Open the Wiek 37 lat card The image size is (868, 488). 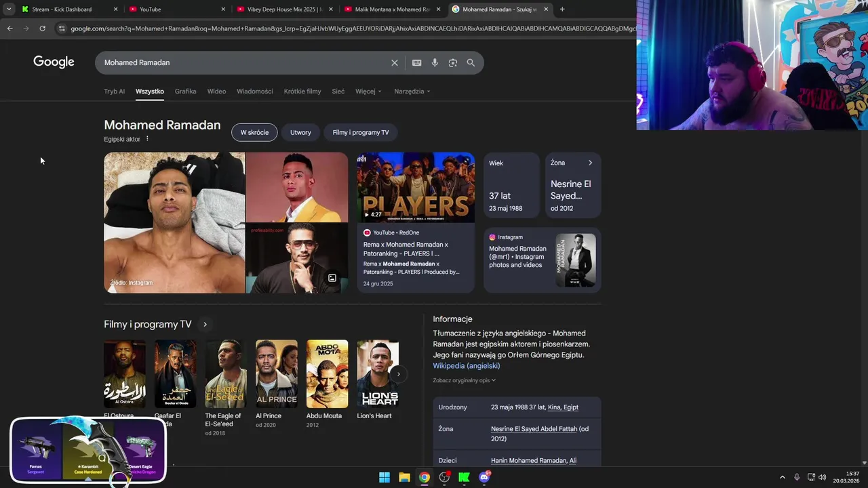[511, 185]
